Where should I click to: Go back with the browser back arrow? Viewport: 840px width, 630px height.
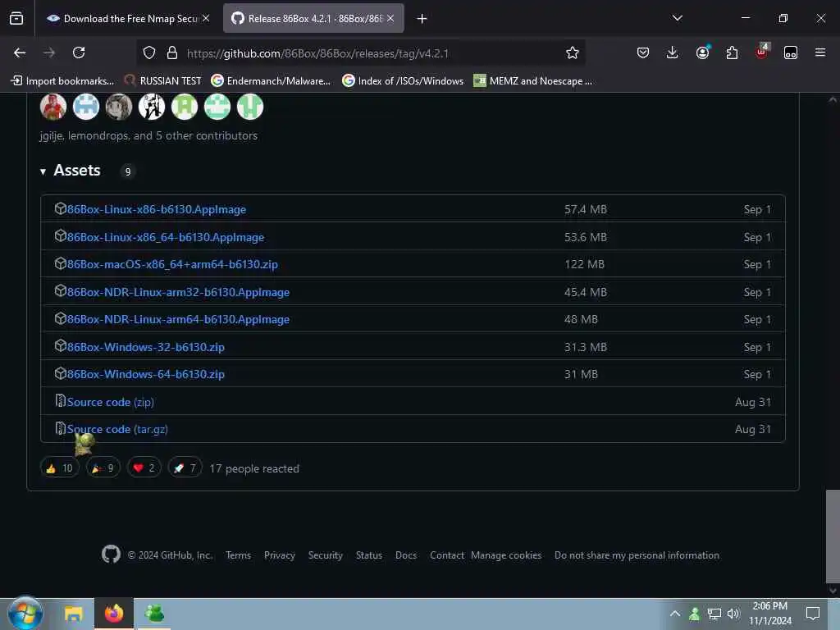coord(20,52)
